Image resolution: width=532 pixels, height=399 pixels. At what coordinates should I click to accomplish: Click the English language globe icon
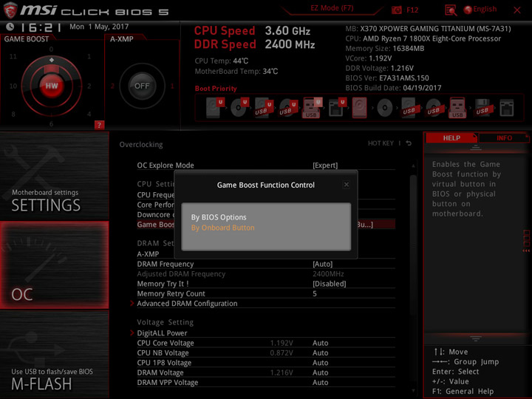point(468,10)
